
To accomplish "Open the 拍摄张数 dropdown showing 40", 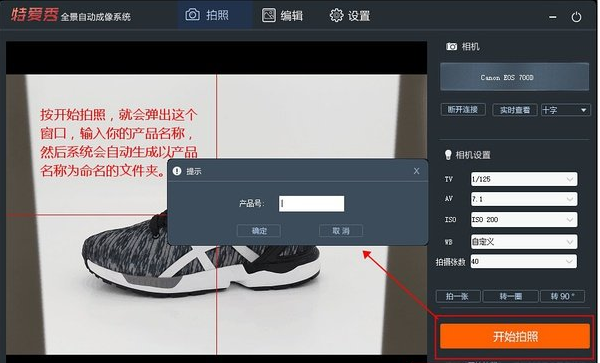I will pos(523,261).
